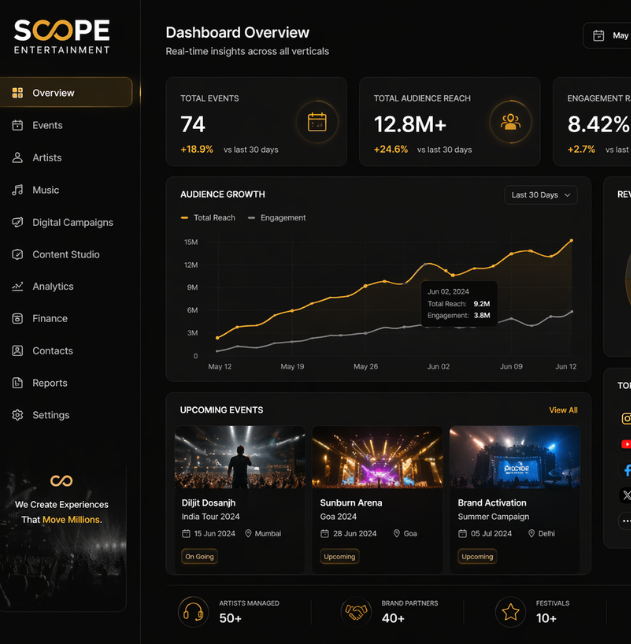The height and width of the screenshot is (644, 631).
Task: Click the Settings gear icon
Action: pos(17,415)
